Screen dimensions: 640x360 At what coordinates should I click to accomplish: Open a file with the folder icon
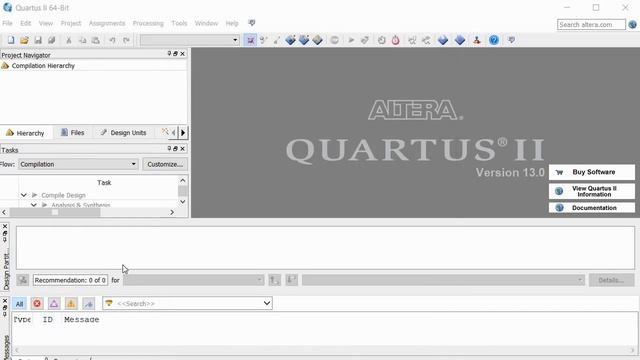(x=24, y=40)
